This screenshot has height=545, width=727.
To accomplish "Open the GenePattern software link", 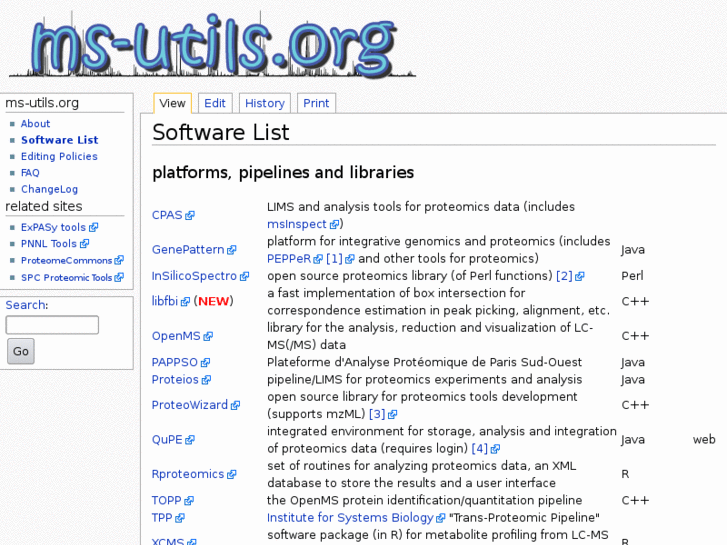I will [188, 250].
